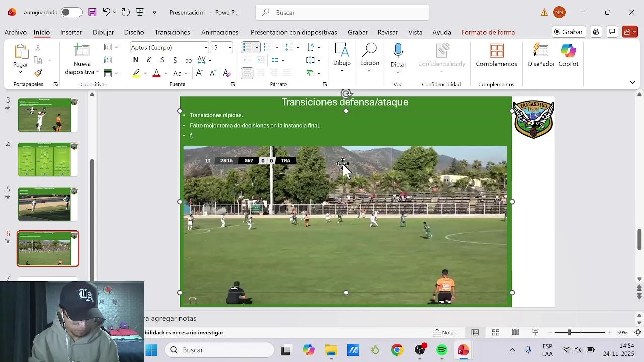
Task: Toggle the bullet list button
Action: coord(247,47)
